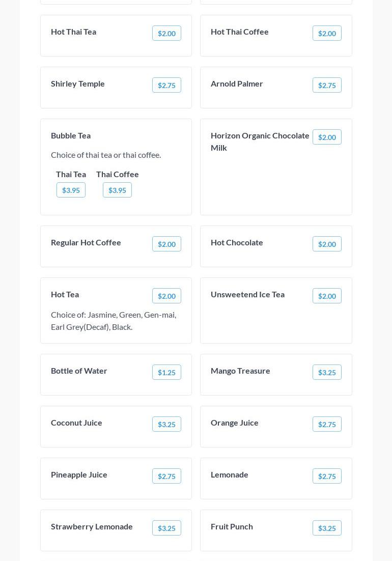The image size is (392, 561).
Task: Add Mango Treasure via its $3.25 button
Action: (327, 372)
